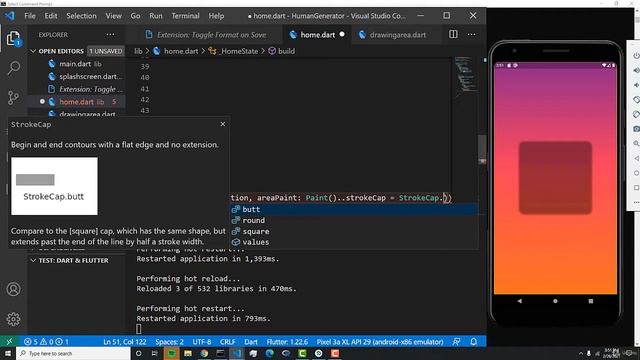Click the remote window indicator in status bar
This screenshot has width=640, height=360.
coord(9,342)
